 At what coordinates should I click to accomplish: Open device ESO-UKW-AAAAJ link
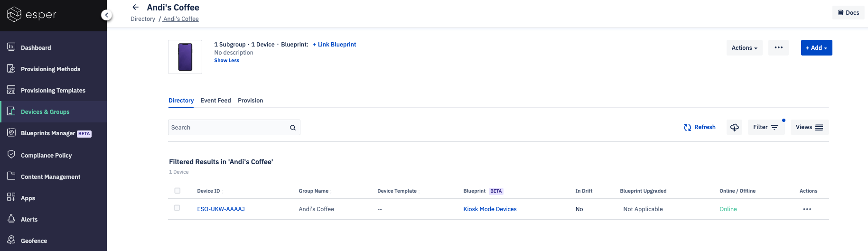coord(221,209)
